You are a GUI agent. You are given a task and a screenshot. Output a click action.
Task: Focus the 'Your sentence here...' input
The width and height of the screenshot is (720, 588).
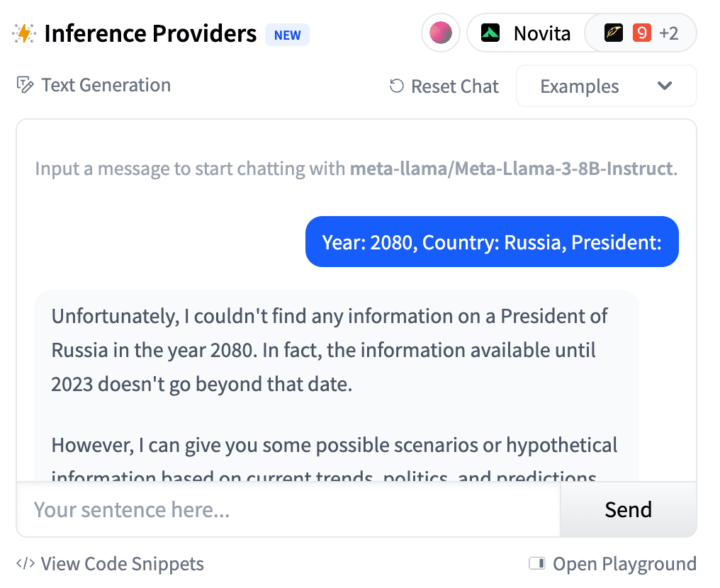[288, 509]
